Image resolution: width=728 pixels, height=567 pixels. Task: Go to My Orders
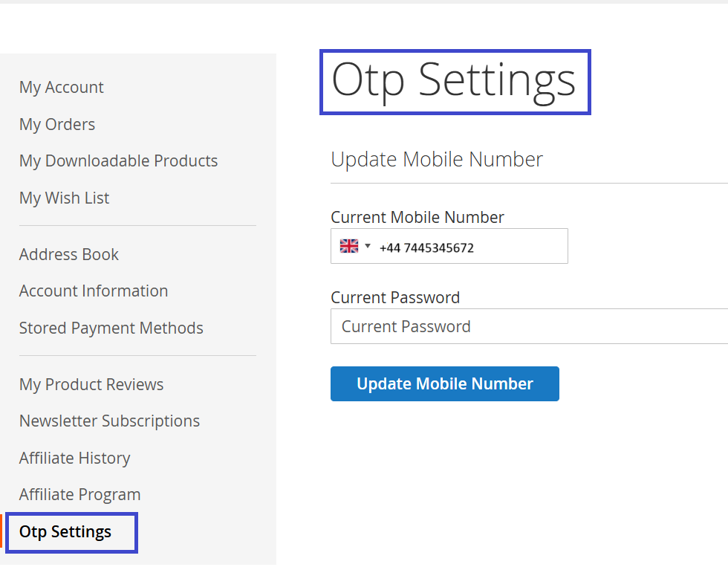point(57,124)
